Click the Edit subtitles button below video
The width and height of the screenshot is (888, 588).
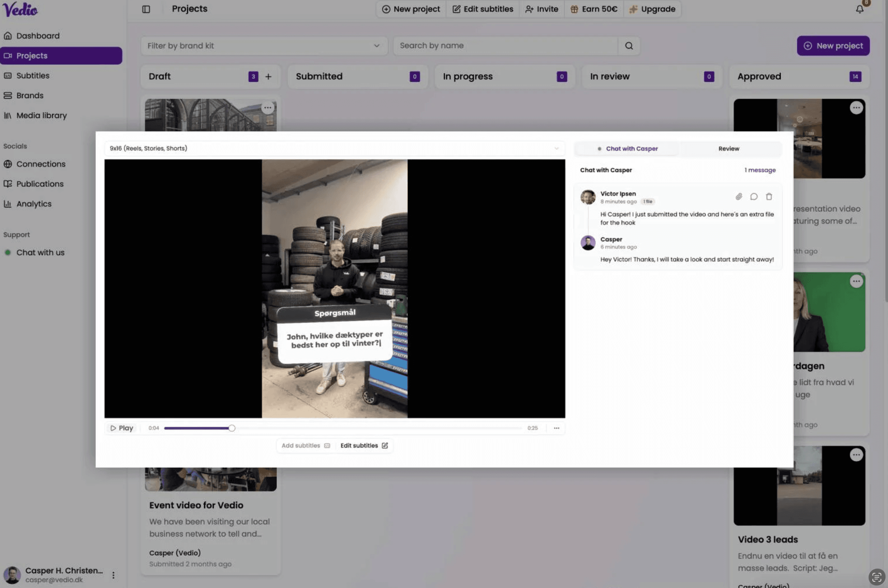[364, 446]
